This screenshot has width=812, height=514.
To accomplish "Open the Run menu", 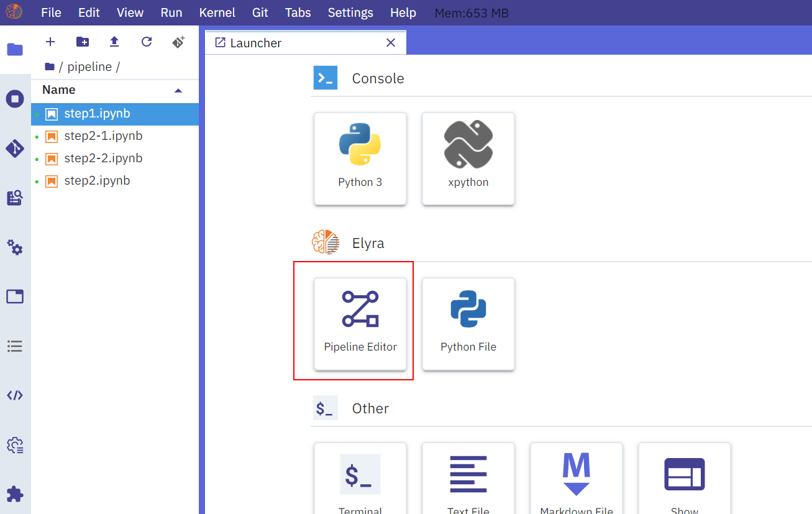I will click(x=171, y=12).
